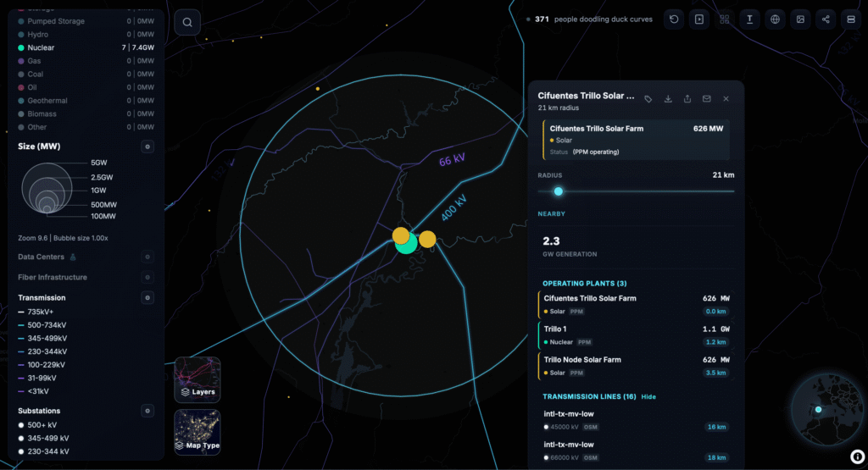Toggle the Fiber Infrastructure layer
The height and width of the screenshot is (470, 868).
click(147, 277)
